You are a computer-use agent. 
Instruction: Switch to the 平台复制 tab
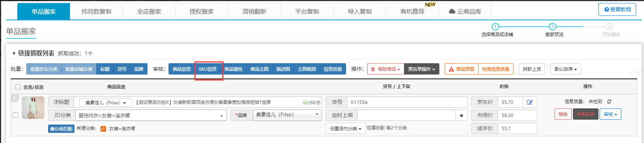(x=307, y=11)
